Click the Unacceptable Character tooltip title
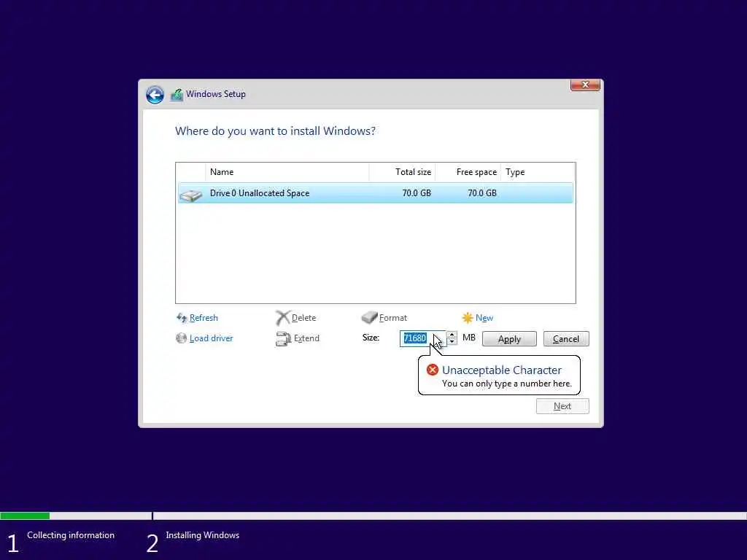 click(502, 370)
